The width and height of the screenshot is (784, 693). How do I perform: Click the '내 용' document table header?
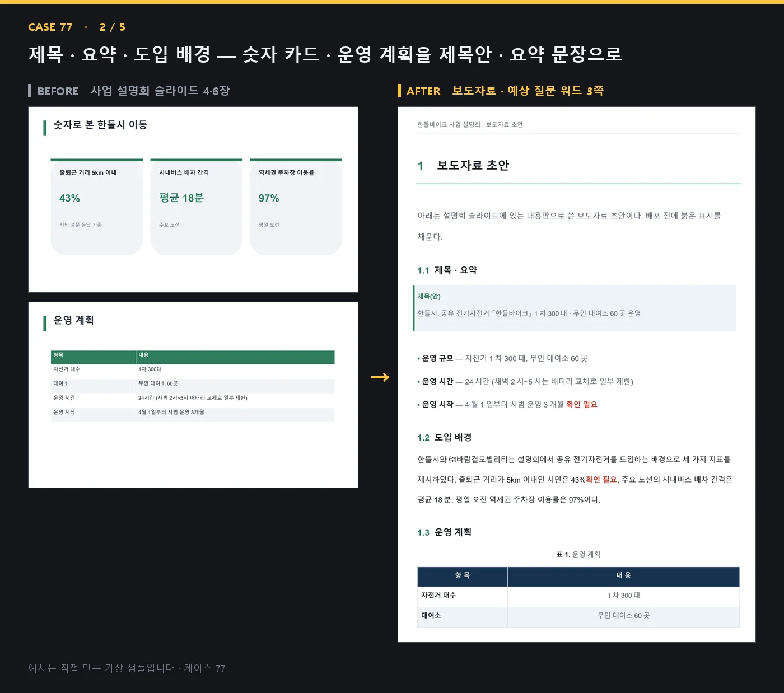[x=623, y=576]
